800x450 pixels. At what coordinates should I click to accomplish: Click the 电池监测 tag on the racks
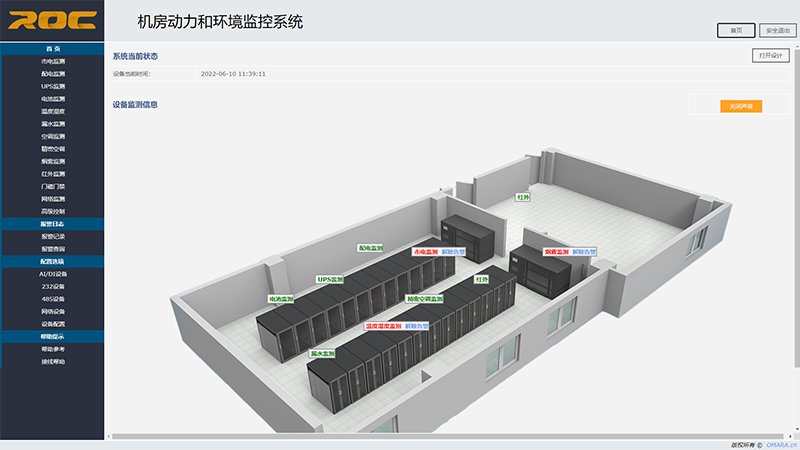point(281,299)
